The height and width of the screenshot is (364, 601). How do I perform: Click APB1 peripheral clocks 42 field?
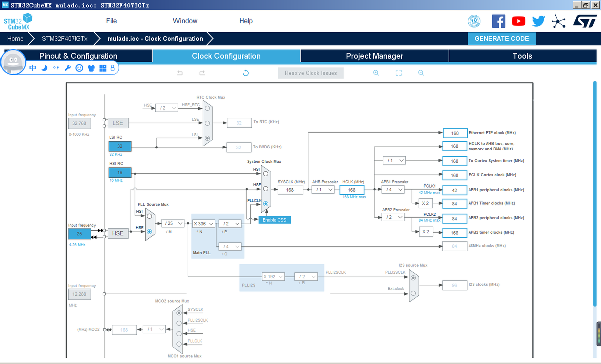tap(455, 190)
